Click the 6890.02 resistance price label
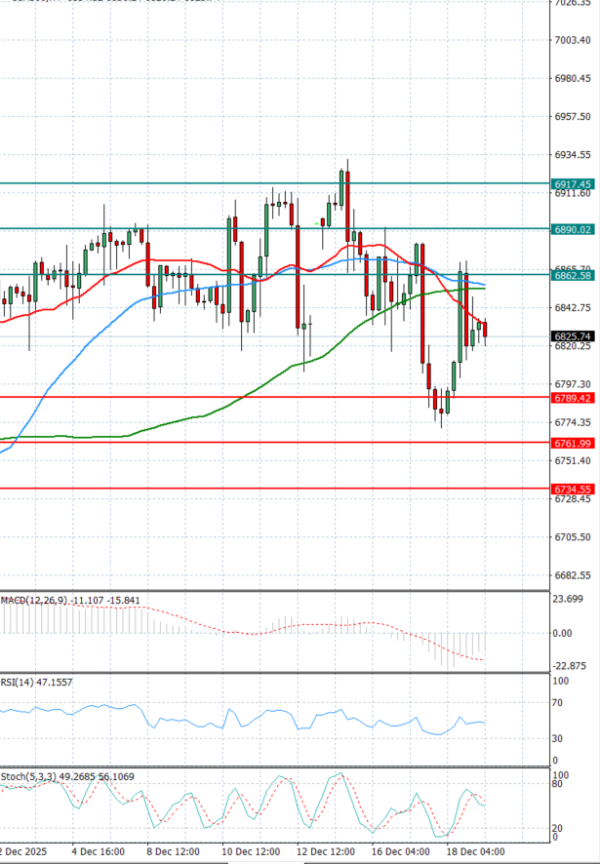 572,229
